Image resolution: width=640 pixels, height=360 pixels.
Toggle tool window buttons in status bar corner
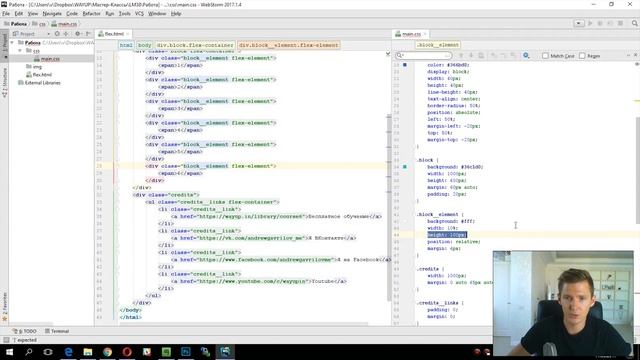(6, 340)
